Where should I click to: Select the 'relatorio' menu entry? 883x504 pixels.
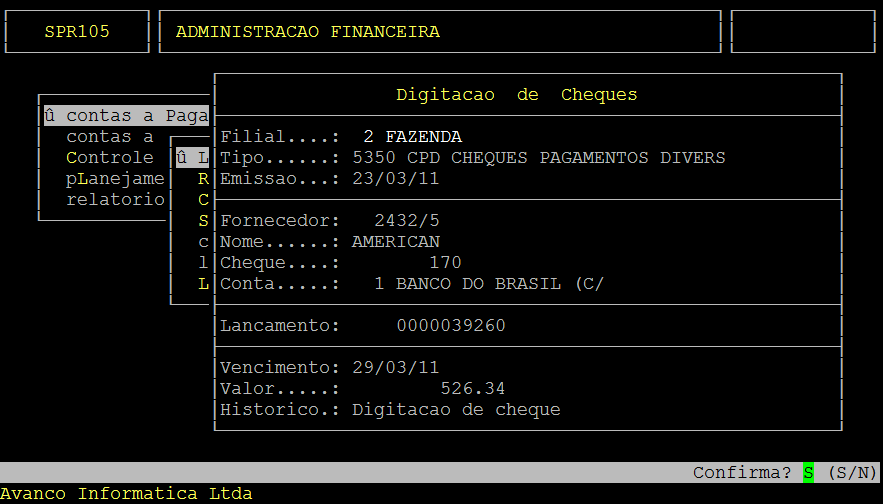click(x=115, y=199)
